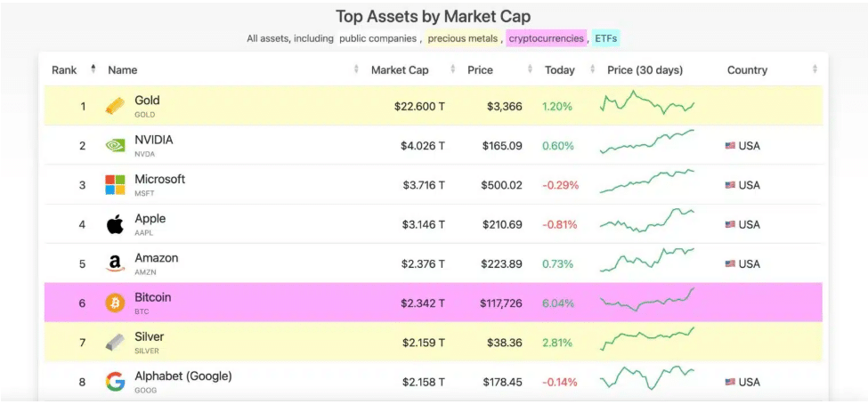This screenshot has width=868, height=404.
Task: Select the cryptocurrencies filter tag
Action: pyautogui.click(x=546, y=38)
